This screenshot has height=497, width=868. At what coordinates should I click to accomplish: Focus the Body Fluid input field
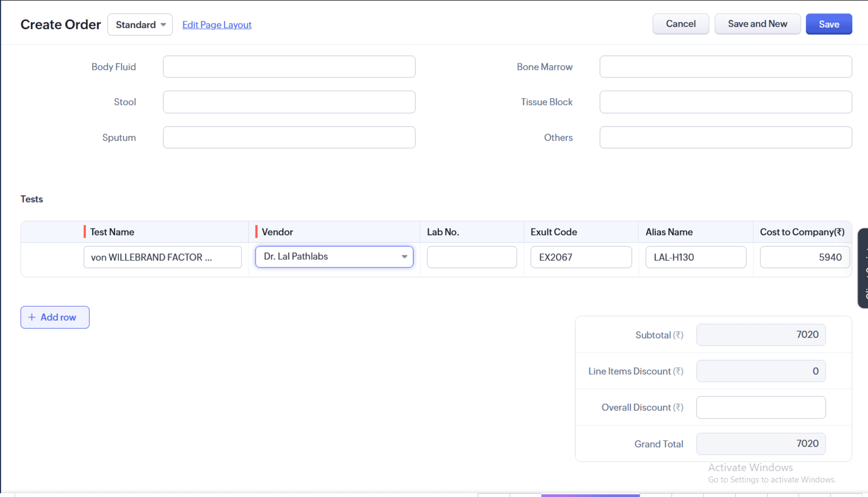point(289,67)
